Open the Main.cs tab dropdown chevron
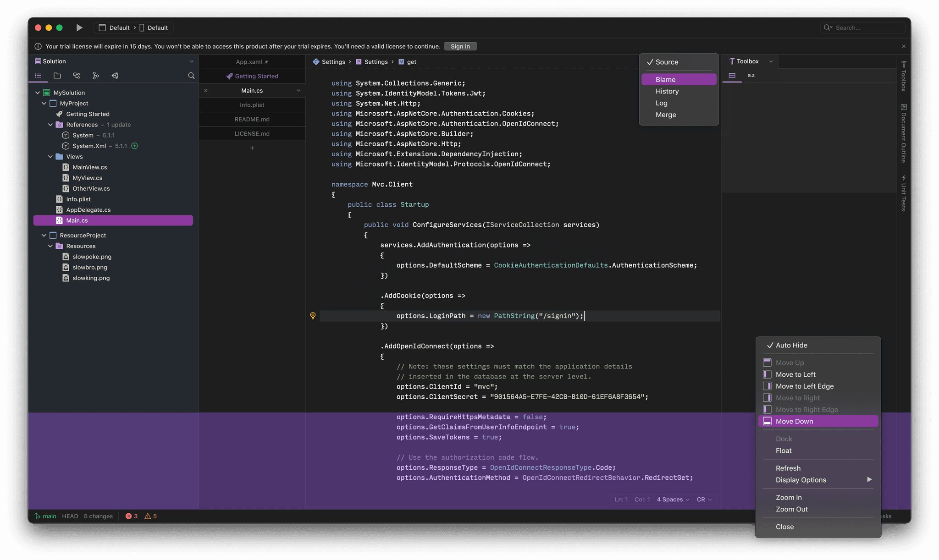Image resolution: width=939 pixels, height=560 pixels. (298, 91)
